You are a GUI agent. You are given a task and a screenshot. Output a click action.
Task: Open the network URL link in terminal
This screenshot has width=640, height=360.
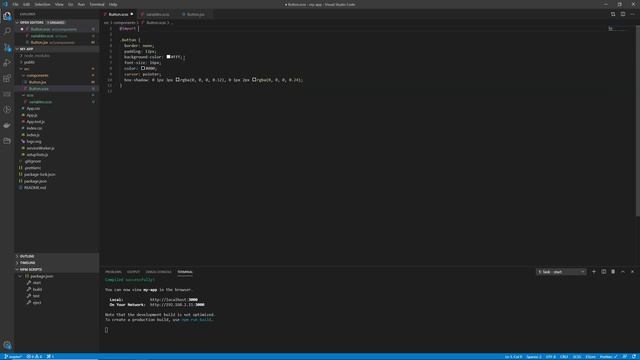point(177,304)
